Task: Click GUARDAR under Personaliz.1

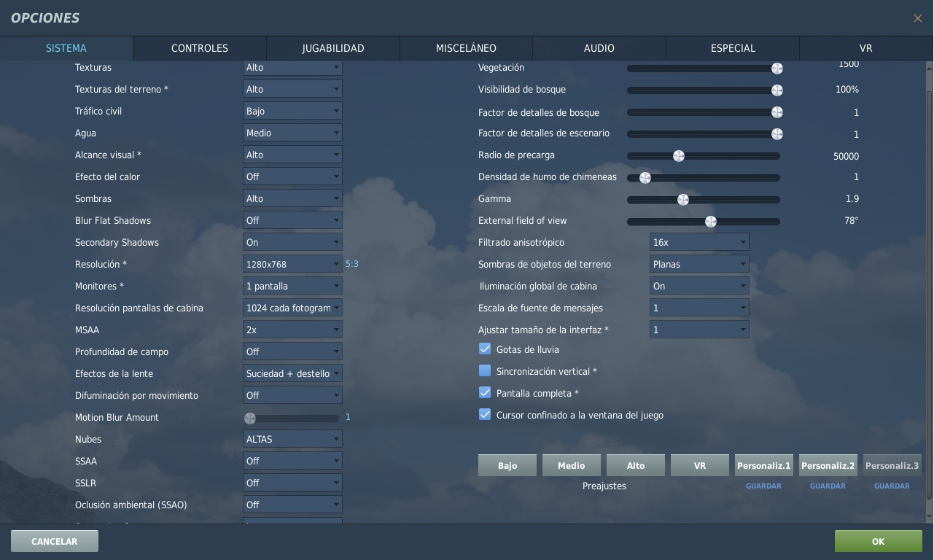Action: [763, 486]
